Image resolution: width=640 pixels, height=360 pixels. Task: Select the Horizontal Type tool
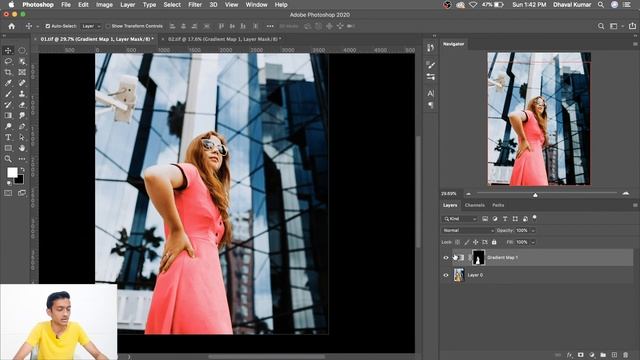tap(8, 137)
